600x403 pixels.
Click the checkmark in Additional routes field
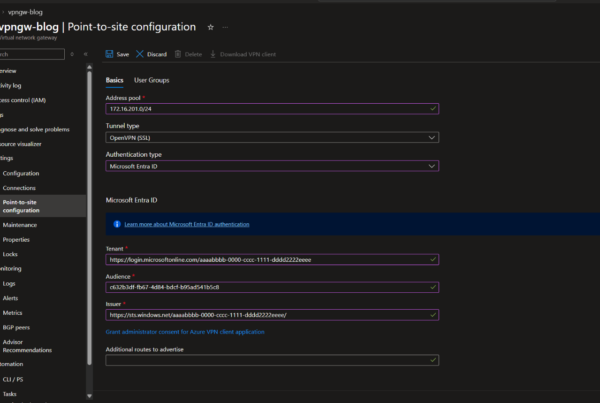click(433, 360)
